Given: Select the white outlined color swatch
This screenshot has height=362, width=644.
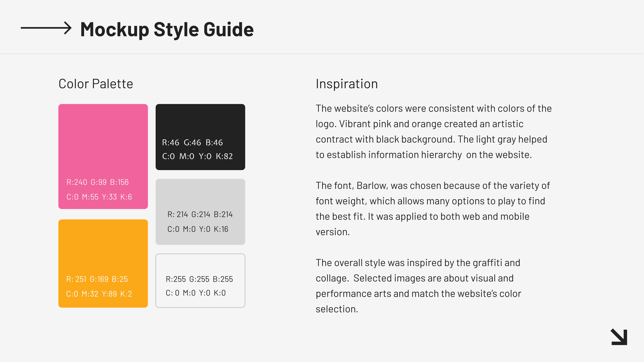Looking at the screenshot, I should point(200,280).
